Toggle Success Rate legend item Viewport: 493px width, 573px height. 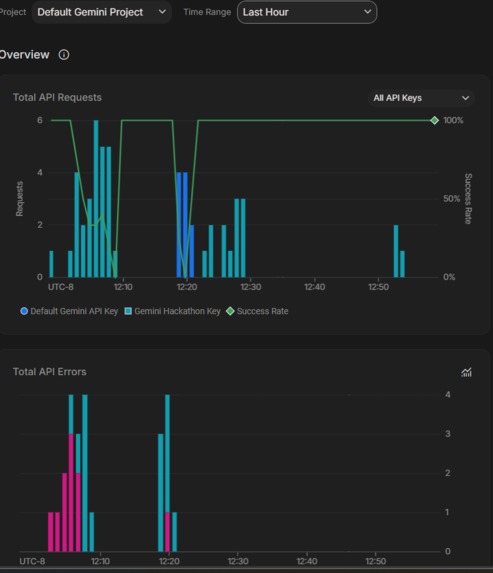tap(257, 311)
